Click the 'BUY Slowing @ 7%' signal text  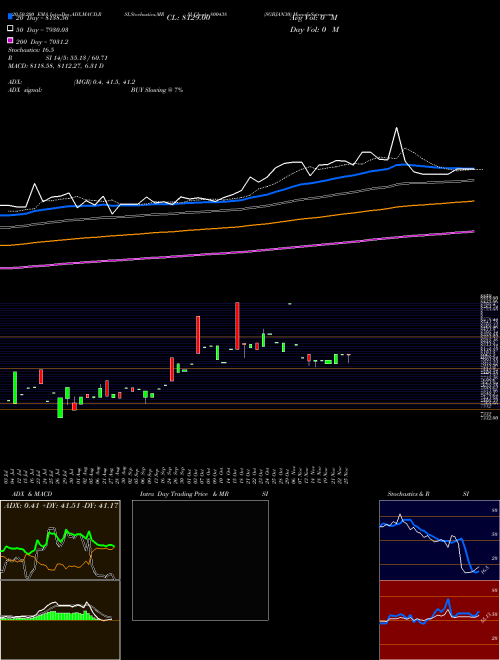(157, 90)
